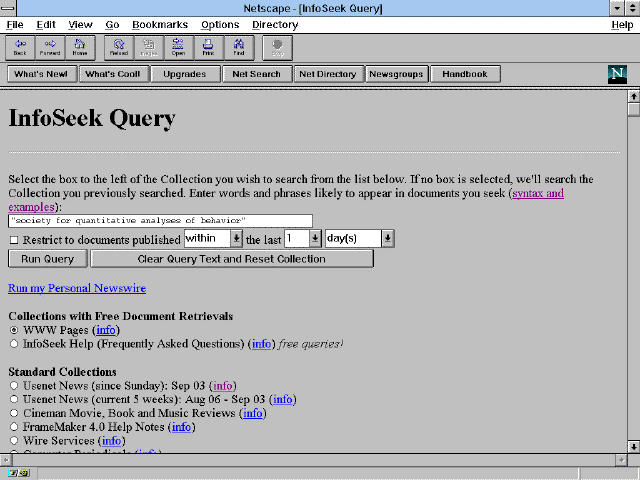This screenshot has height=480, width=640.
Task: Click the Stop loading icon
Action: click(278, 48)
